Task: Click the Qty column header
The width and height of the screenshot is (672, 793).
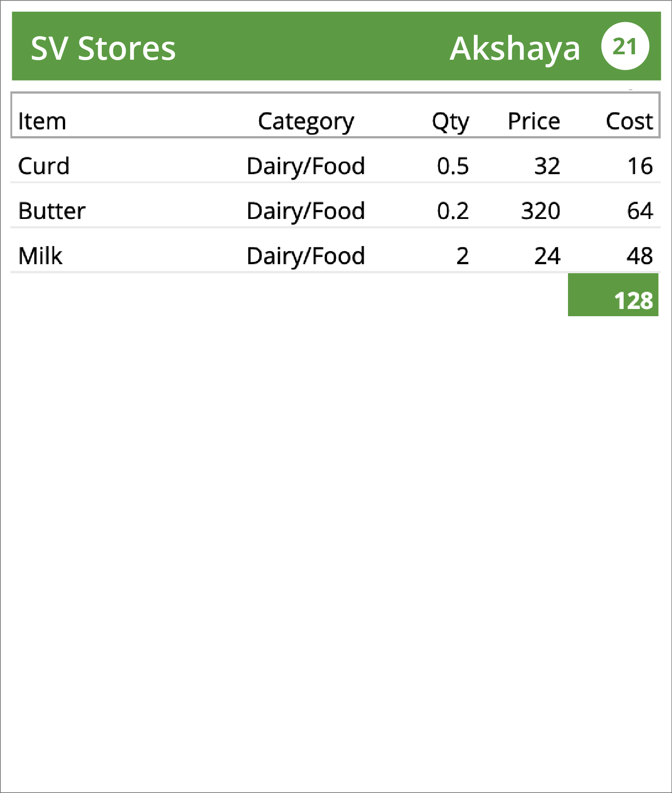Action: 450,122
